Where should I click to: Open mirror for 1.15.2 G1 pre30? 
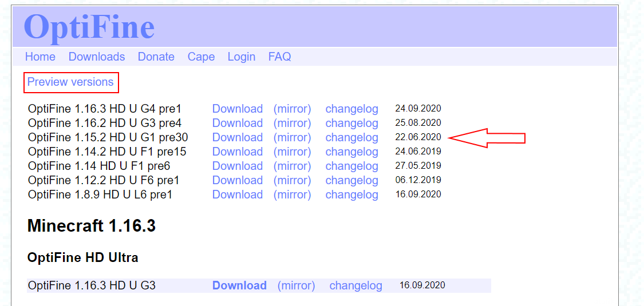pos(292,137)
